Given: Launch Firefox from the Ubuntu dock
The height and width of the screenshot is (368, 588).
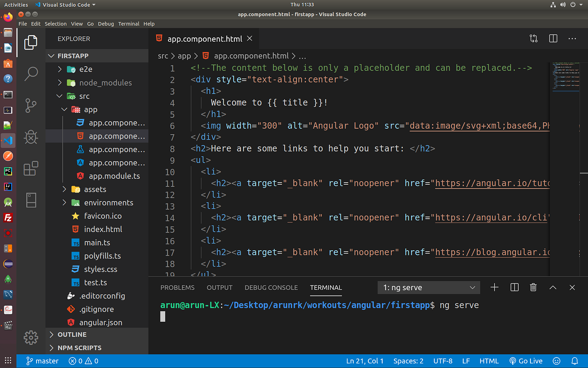Looking at the screenshot, I should pos(8,16).
